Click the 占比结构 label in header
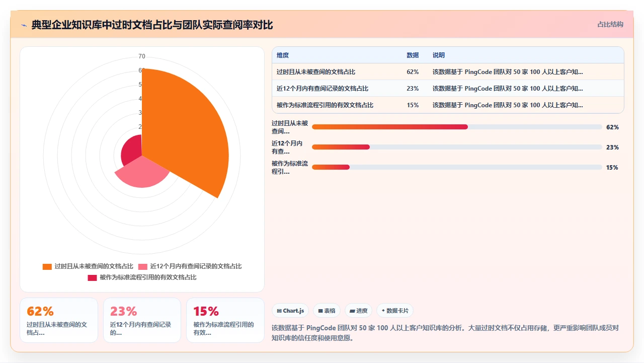 tap(610, 24)
